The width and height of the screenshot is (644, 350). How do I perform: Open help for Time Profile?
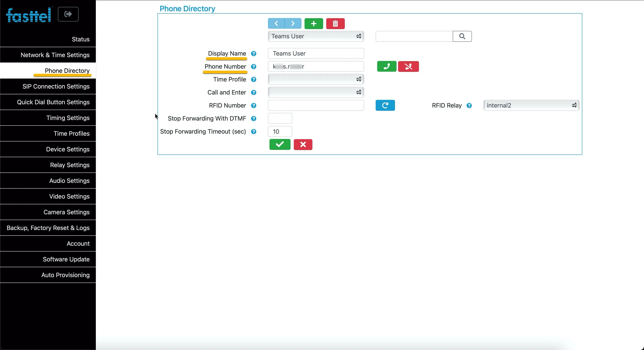point(254,80)
